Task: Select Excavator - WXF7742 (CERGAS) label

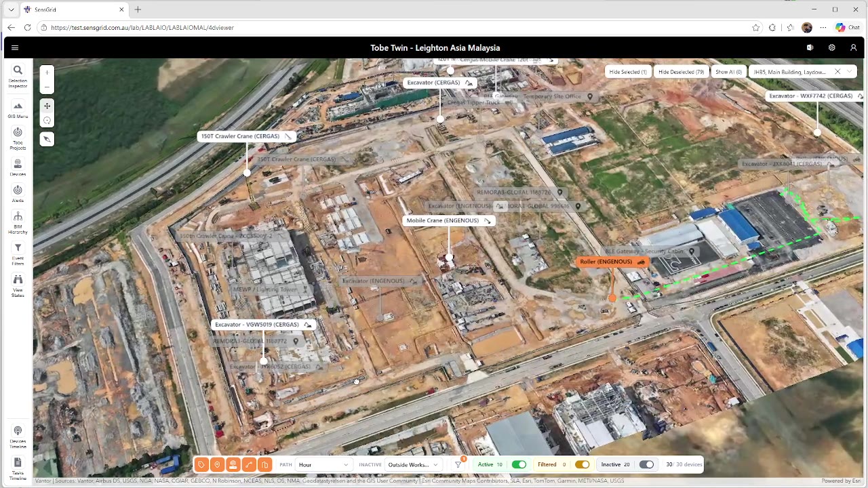Action: [816, 96]
